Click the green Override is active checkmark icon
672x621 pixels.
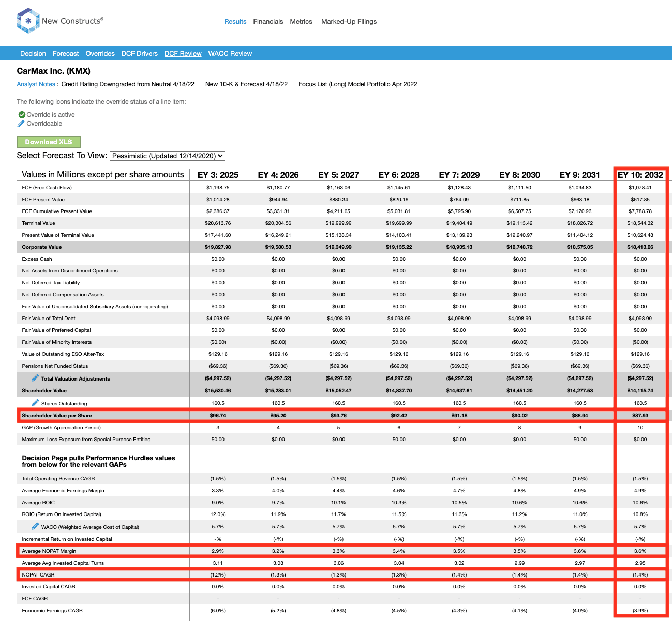point(22,115)
